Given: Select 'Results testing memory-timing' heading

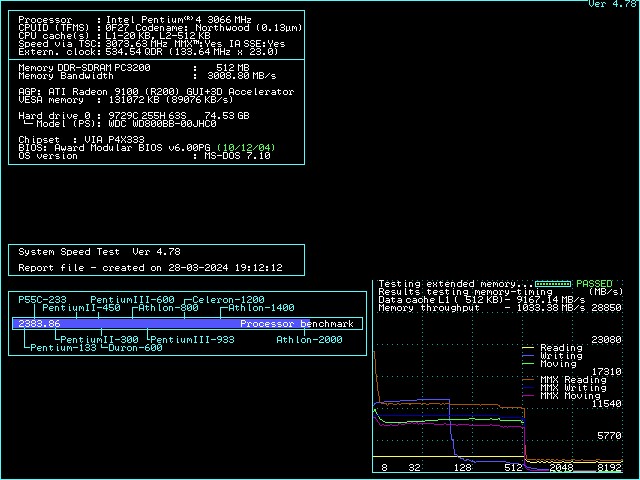Looking at the screenshot, I should pyautogui.click(x=465, y=292).
